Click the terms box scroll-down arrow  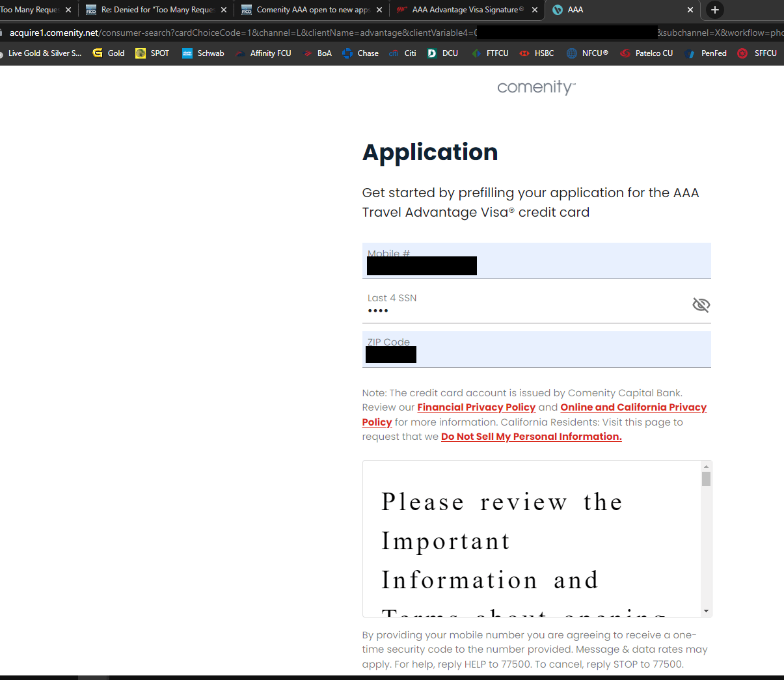point(706,611)
